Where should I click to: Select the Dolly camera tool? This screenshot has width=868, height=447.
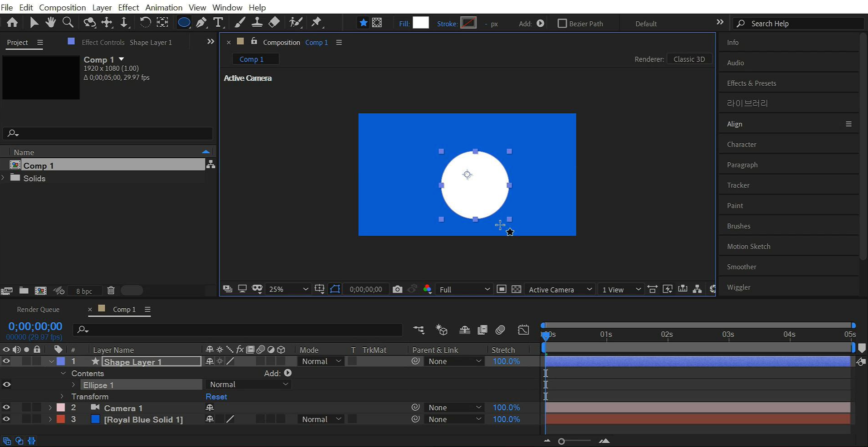[124, 22]
